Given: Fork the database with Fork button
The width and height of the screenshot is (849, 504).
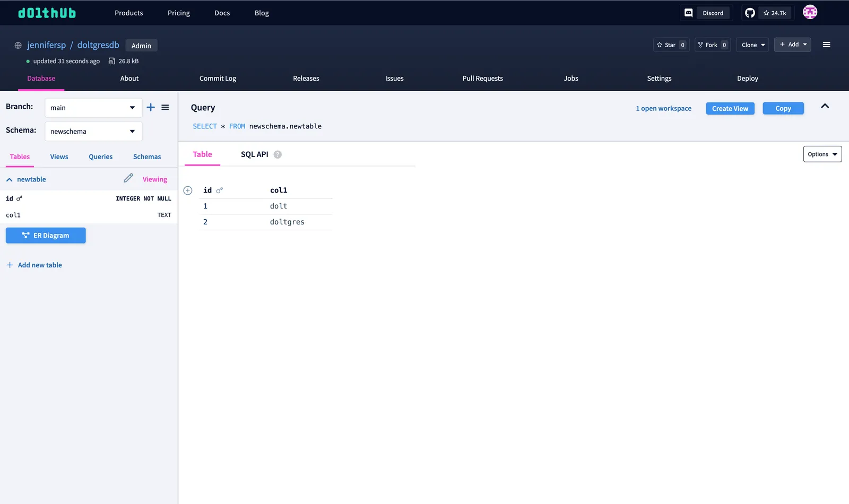Looking at the screenshot, I should [713, 45].
